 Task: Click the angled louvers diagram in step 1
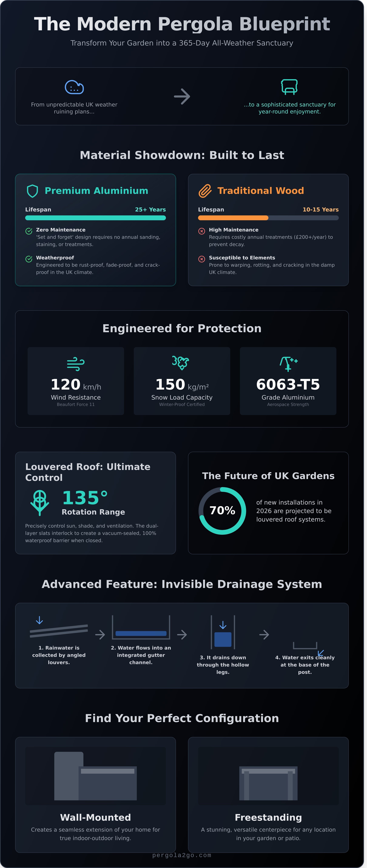pyautogui.click(x=59, y=631)
